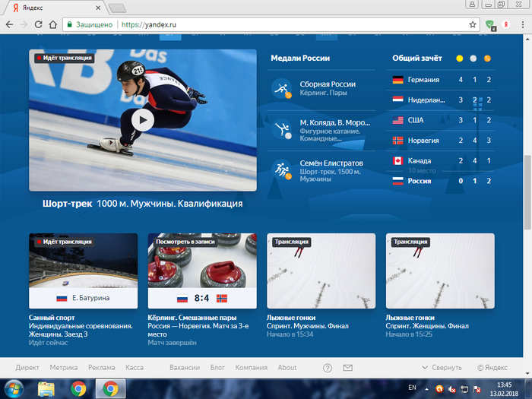This screenshot has width=532, height=399.
Task: Click the Германия row in standings
Action: coord(440,80)
